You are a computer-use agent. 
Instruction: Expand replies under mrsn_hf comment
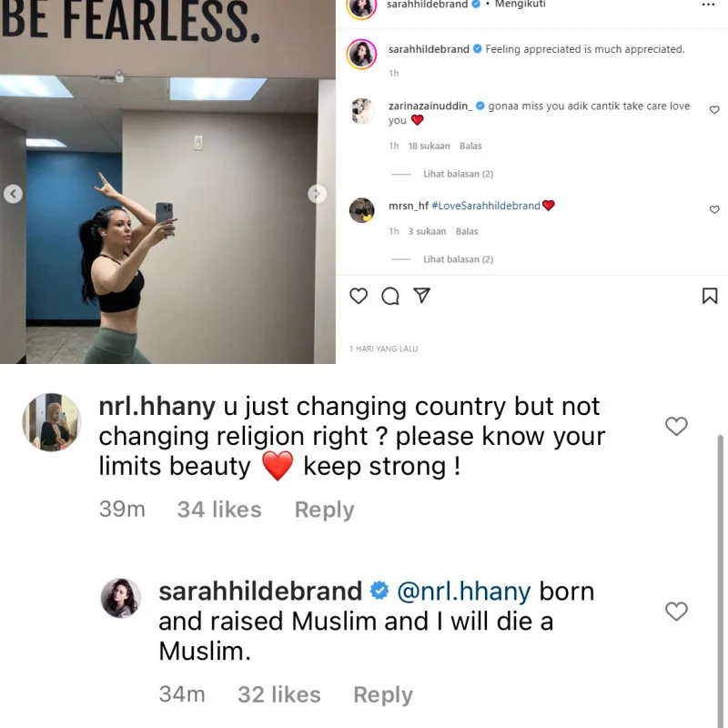[458, 259]
